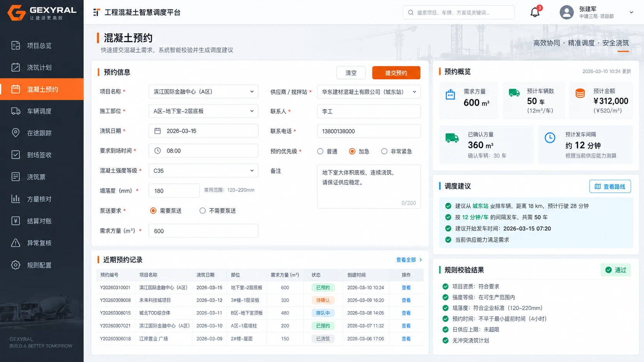Viewport: 644px width, 362px height.
Task: Click the 规则配置 gear icon
Action: coord(15,265)
